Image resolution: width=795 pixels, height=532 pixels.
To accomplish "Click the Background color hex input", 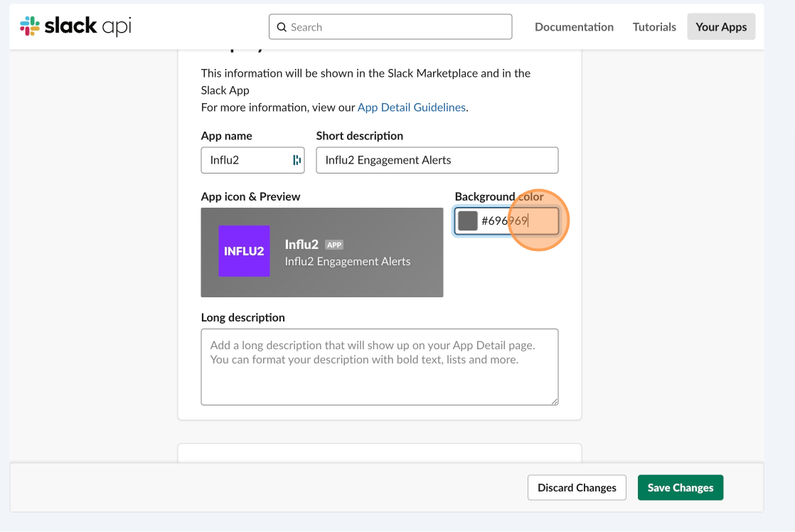I will [506, 220].
